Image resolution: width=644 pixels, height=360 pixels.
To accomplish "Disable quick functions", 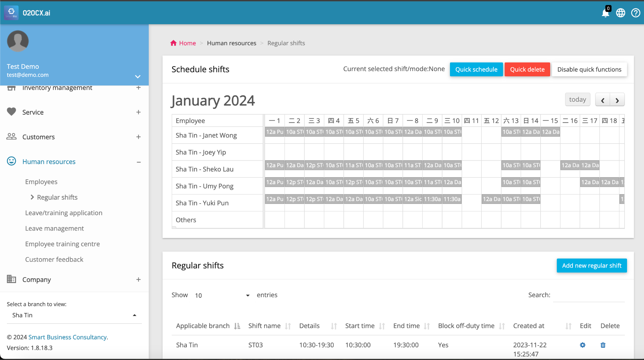I will point(589,69).
